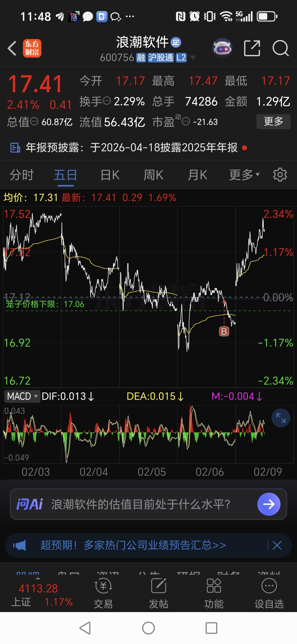297x644 pixels.
Task: Open the 交易 trade icon
Action: [x=103, y=593]
